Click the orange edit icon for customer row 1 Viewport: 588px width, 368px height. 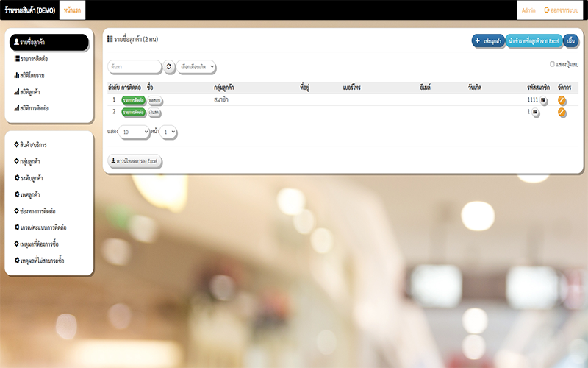pos(562,99)
